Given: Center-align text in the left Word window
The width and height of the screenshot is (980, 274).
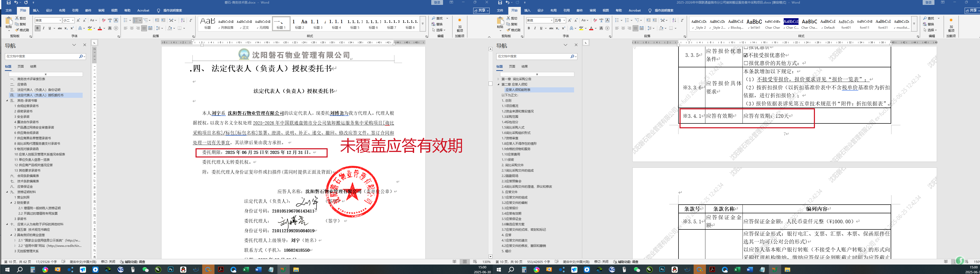Looking at the screenshot, I should tap(132, 28).
